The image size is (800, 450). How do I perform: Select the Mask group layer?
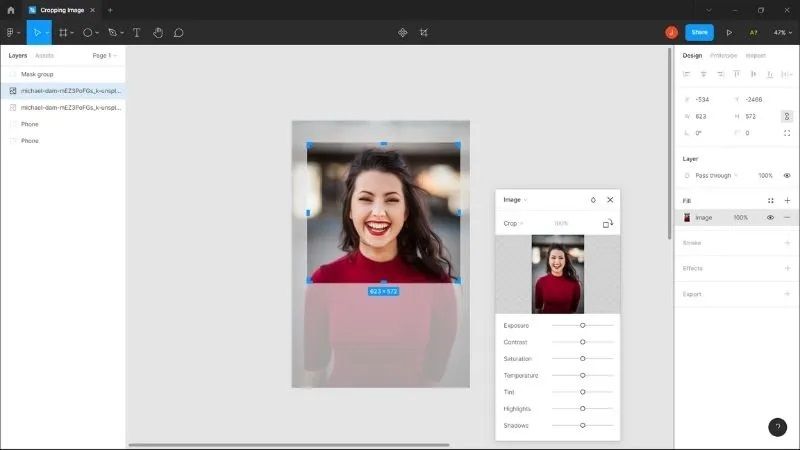pyautogui.click(x=37, y=74)
